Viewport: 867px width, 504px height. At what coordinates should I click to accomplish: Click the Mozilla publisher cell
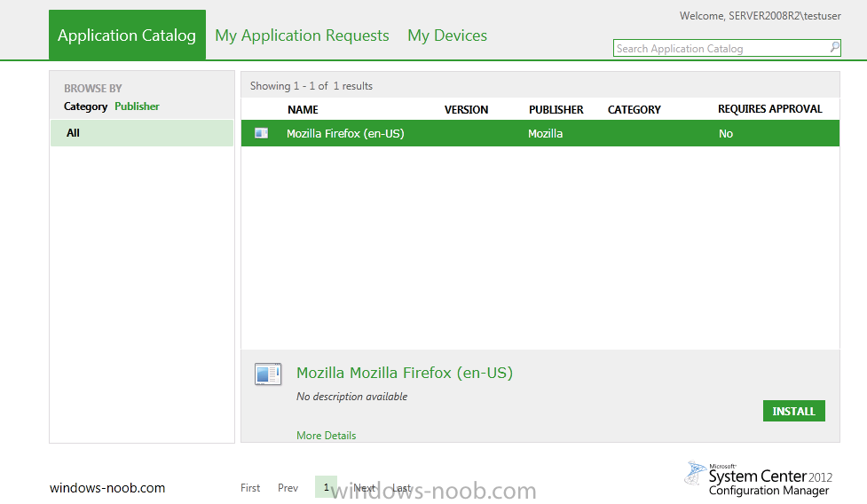click(545, 133)
